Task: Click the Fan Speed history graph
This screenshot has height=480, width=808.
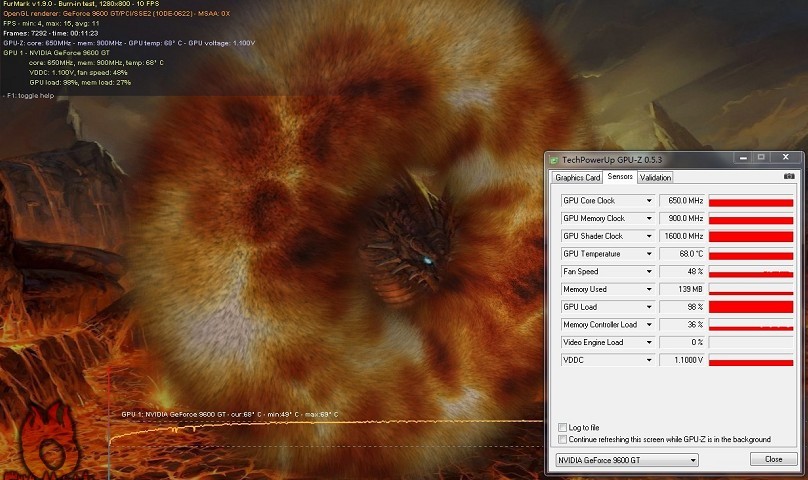Action: pyautogui.click(x=751, y=271)
